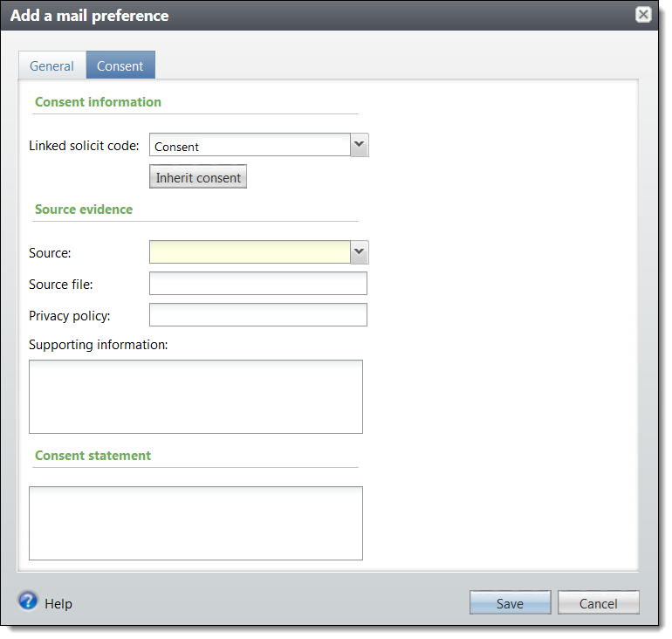
Task: Save the mail preference
Action: click(x=510, y=602)
